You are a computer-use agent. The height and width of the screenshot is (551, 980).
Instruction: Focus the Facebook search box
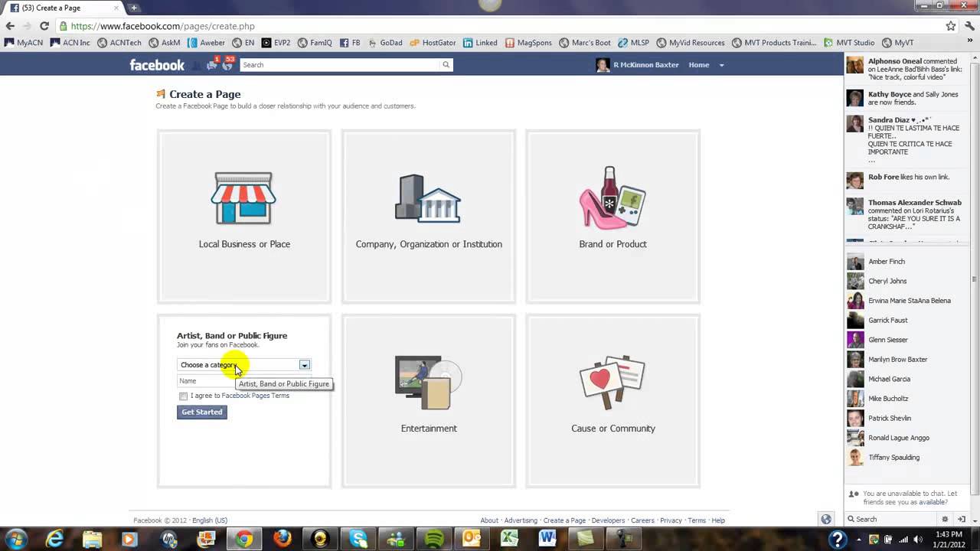click(341, 65)
